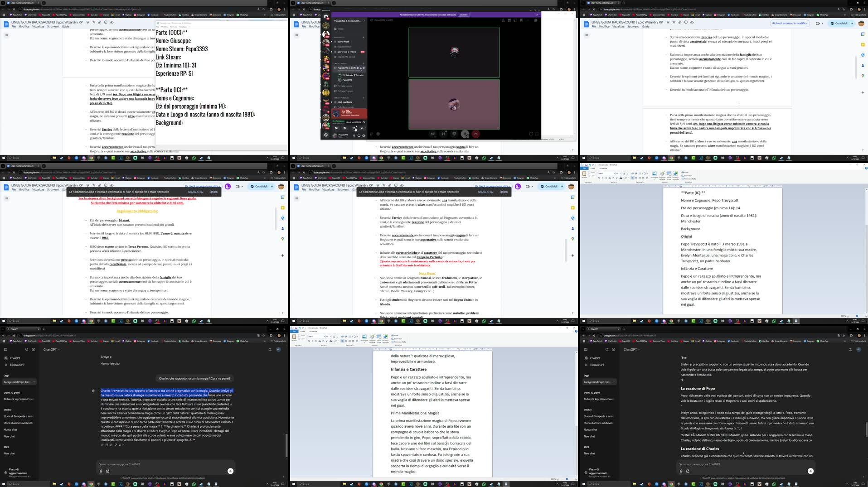
Task: Toggle microphone button in Discord call controls
Action: pos(465,134)
